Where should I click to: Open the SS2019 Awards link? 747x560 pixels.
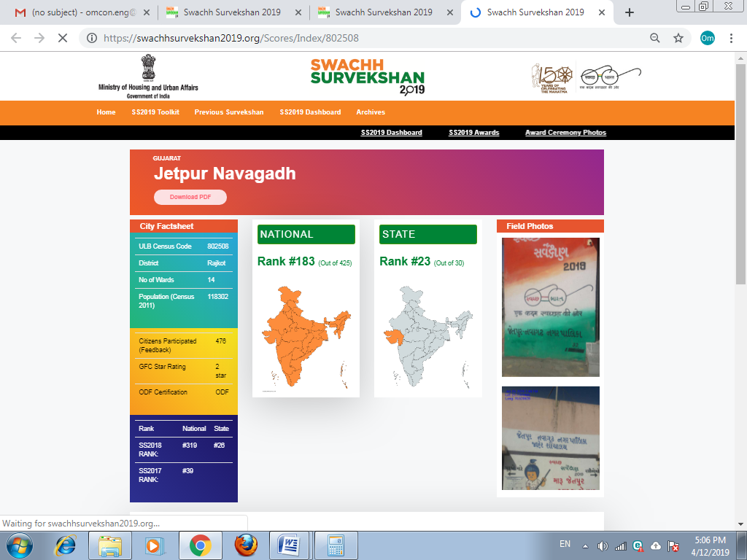[x=473, y=133]
